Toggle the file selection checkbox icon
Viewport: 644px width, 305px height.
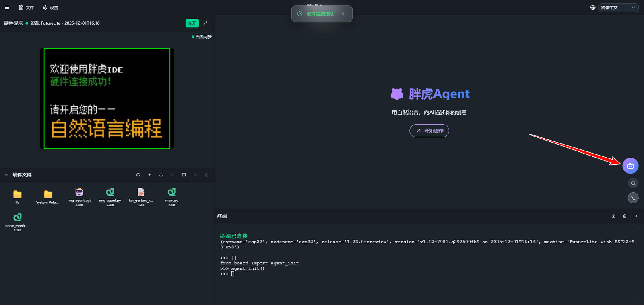tap(184, 175)
